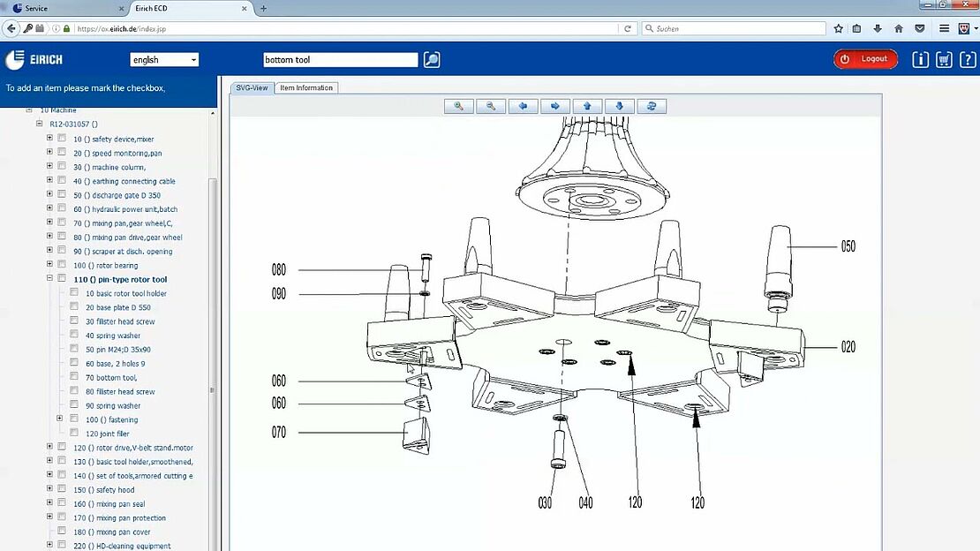Reset the drawing view with refresh button
Image resolution: width=980 pixels, height=551 pixels.
[x=652, y=106]
